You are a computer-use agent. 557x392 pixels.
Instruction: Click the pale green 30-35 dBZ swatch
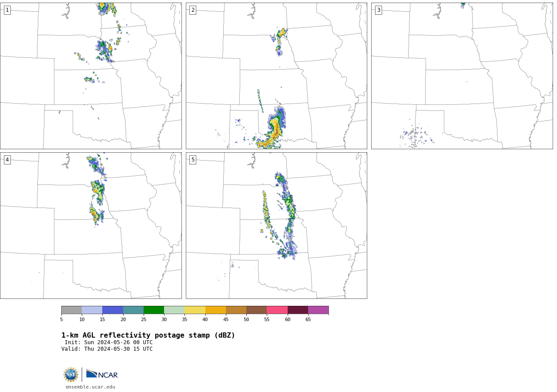pyautogui.click(x=174, y=310)
